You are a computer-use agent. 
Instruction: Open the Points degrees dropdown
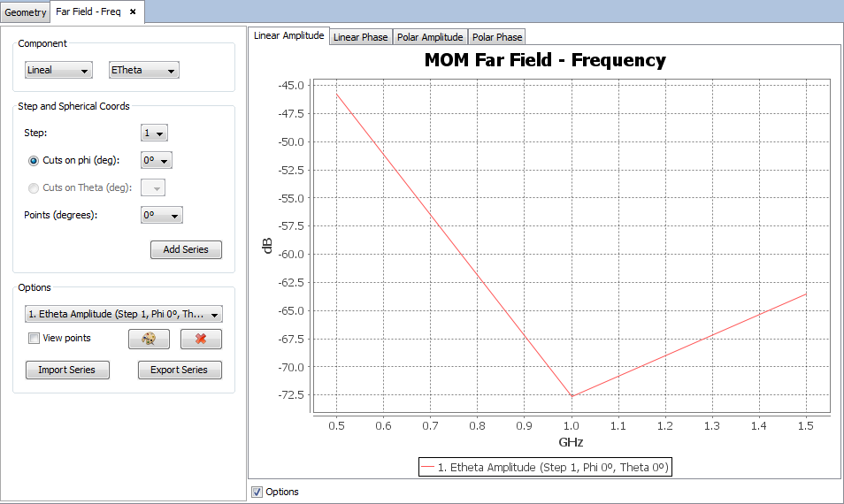(x=162, y=215)
